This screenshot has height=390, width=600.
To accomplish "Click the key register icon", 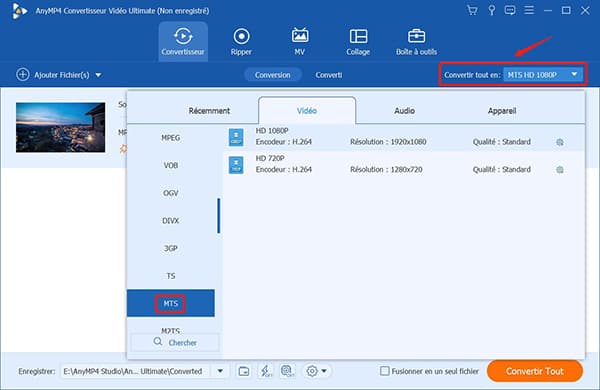I will [492, 10].
